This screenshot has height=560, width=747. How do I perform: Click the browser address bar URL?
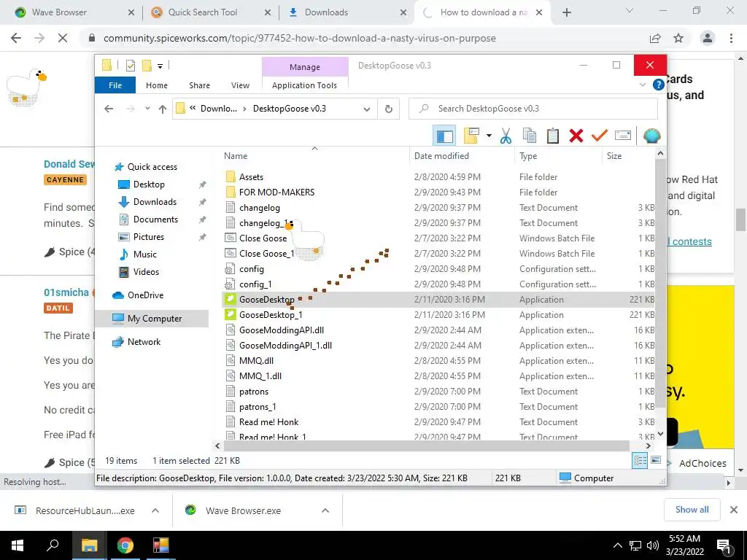299,39
